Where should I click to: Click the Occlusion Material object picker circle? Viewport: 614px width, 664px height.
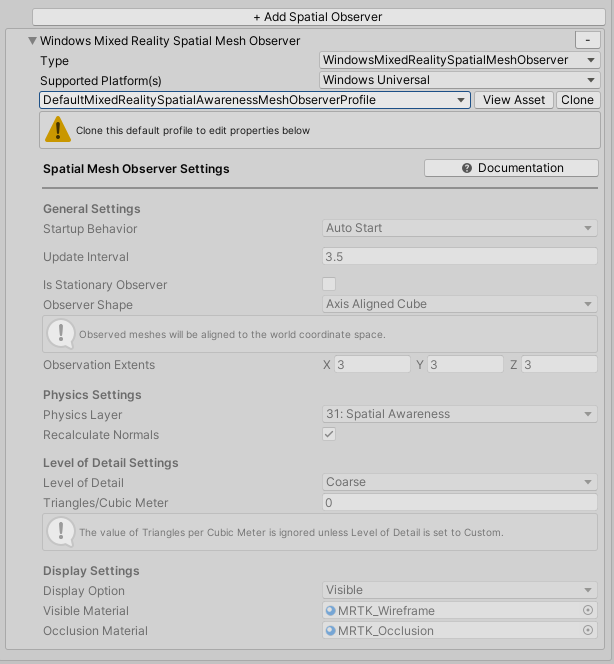coord(588,631)
